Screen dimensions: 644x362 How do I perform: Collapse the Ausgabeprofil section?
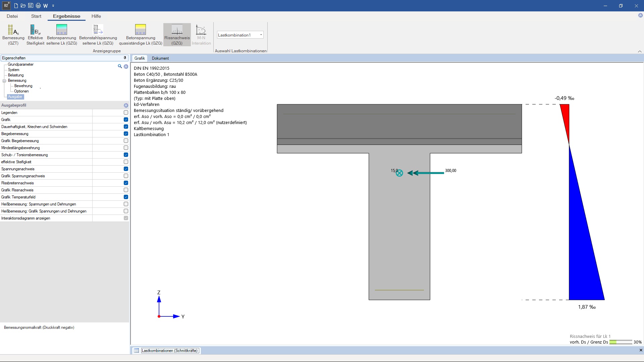[126, 105]
